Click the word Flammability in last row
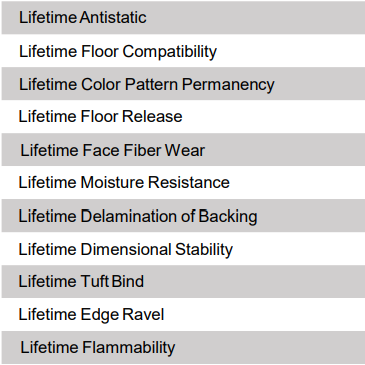This screenshot has width=365, height=365. (x=128, y=348)
